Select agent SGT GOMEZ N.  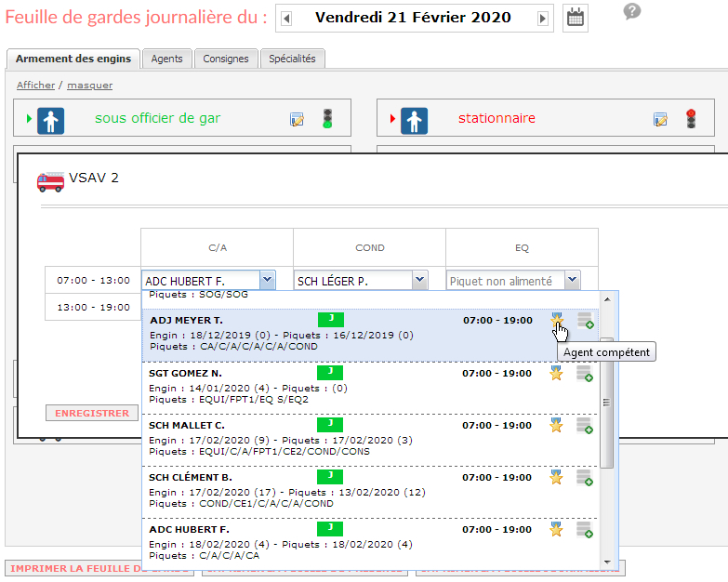tap(369, 388)
